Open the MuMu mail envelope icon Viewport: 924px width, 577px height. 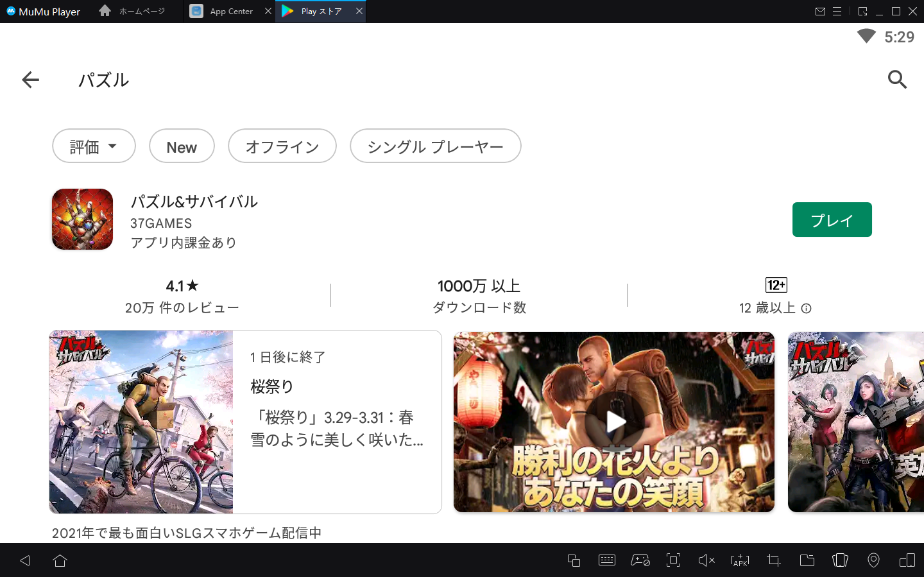(x=820, y=12)
